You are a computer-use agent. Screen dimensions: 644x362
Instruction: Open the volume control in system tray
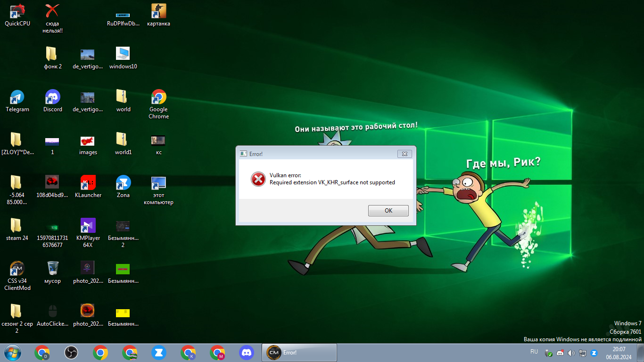click(571, 353)
